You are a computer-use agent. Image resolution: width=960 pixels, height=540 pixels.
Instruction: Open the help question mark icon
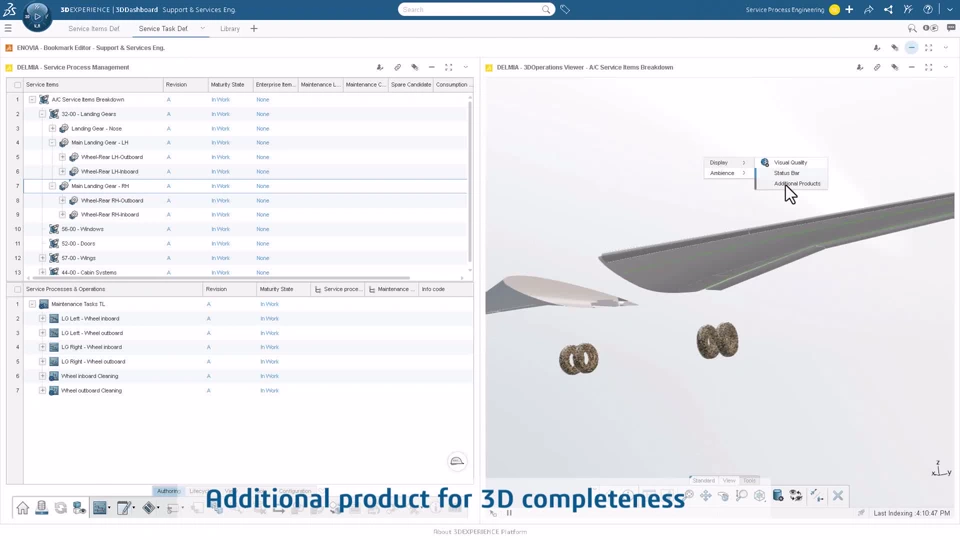pos(928,9)
